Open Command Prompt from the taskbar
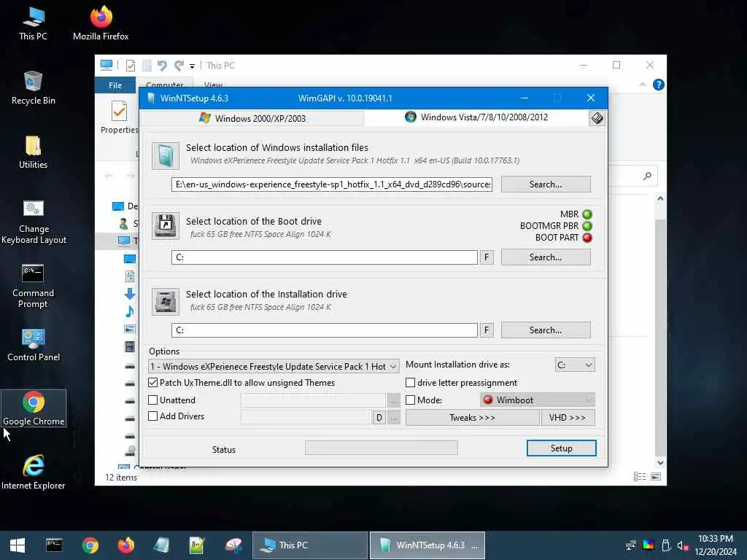Image resolution: width=747 pixels, height=560 pixels. 54,545
